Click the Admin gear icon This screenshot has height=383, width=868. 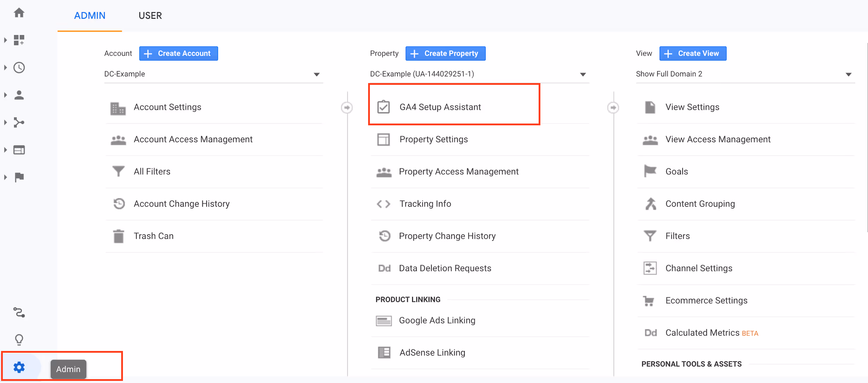19,368
